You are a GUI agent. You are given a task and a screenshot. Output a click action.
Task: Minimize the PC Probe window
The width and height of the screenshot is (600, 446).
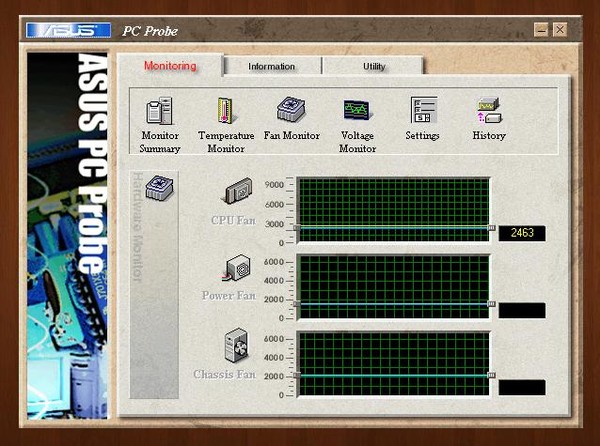point(541,29)
